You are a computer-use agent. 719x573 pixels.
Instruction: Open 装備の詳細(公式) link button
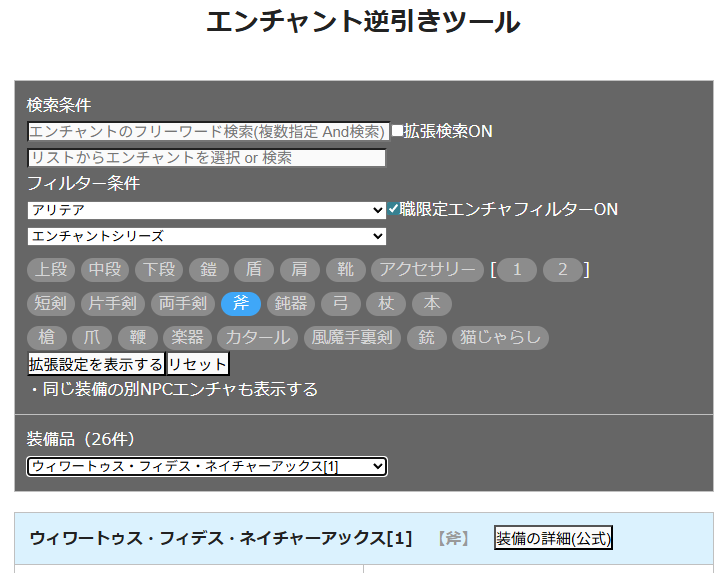[553, 538]
